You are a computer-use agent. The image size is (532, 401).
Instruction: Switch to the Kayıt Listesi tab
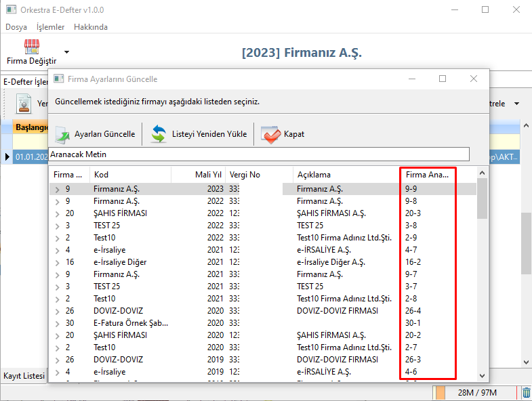[24, 375]
